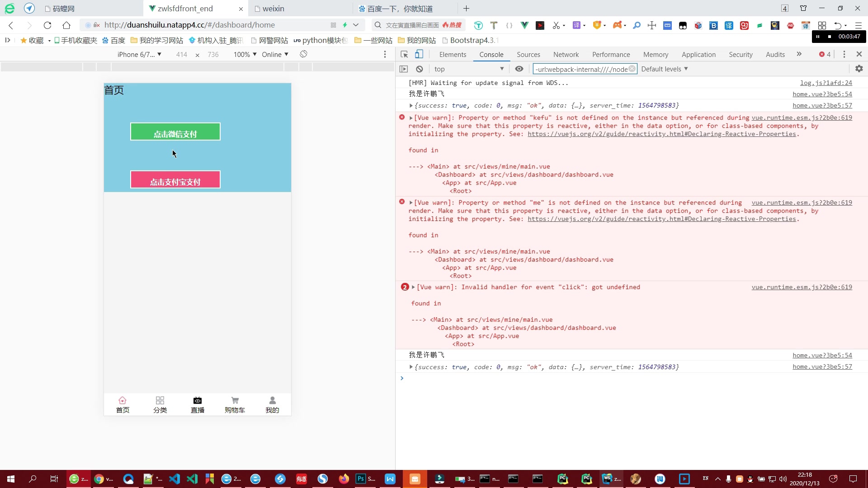868x488 pixels.
Task: Click the inspect element picker icon
Action: (x=404, y=54)
